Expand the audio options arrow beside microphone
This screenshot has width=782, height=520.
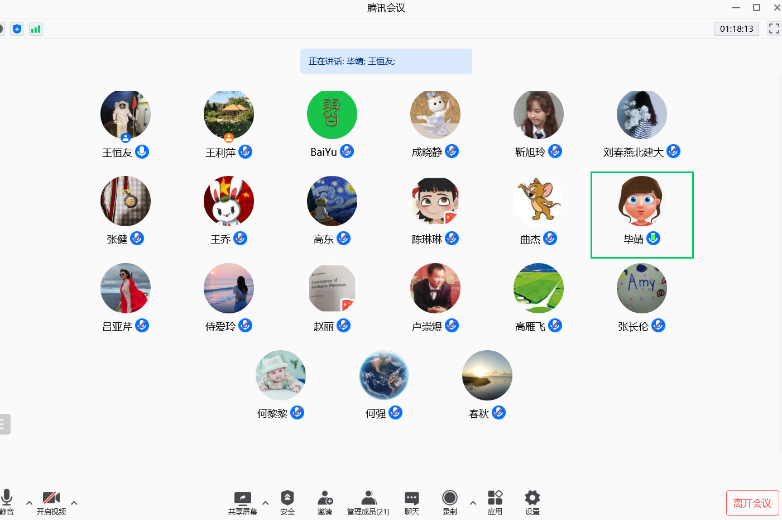pos(29,502)
